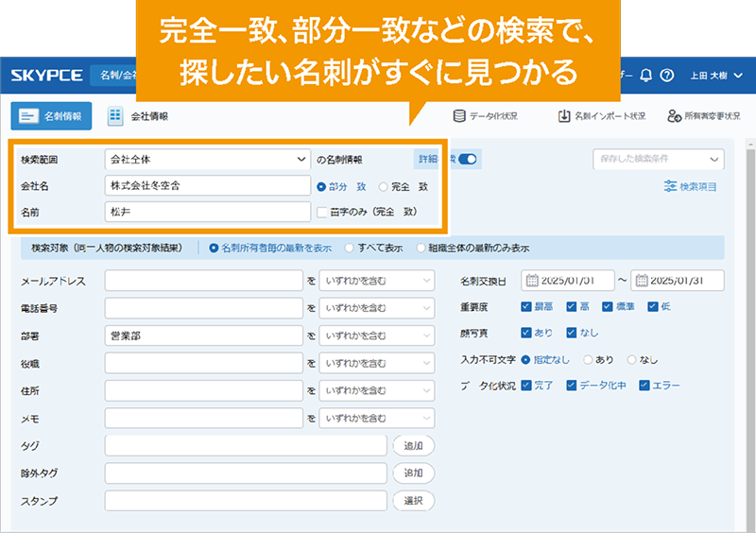Select 組織全体の最新のみ表示 radio
This screenshot has width=756, height=533.
coord(421,248)
